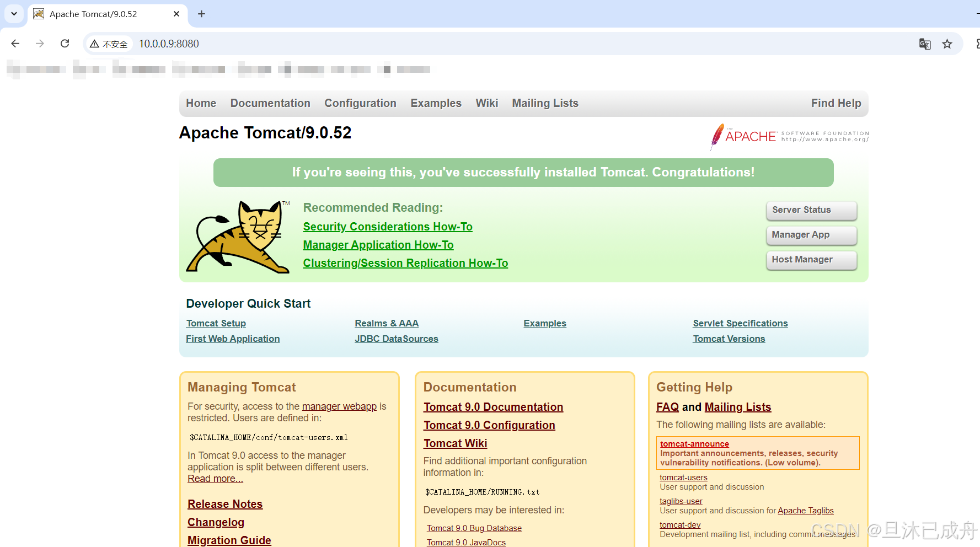This screenshot has height=547, width=980.
Task: Open the First Web Application link
Action: coord(233,339)
